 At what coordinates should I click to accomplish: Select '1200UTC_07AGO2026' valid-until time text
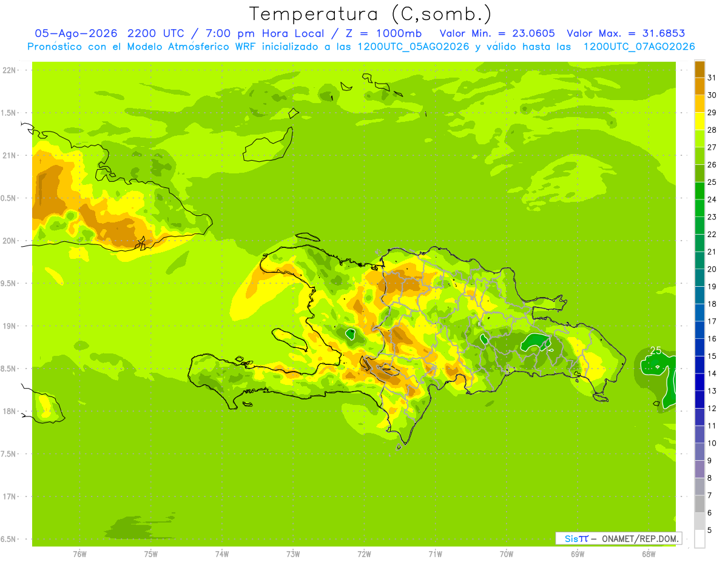point(639,47)
